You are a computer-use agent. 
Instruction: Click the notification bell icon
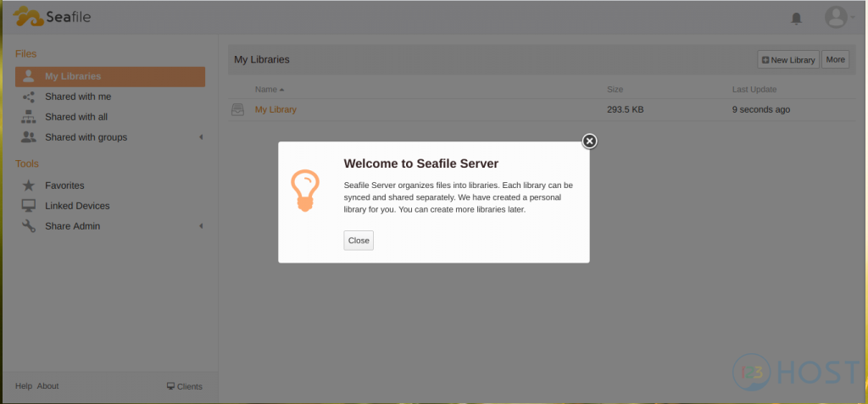(x=796, y=18)
